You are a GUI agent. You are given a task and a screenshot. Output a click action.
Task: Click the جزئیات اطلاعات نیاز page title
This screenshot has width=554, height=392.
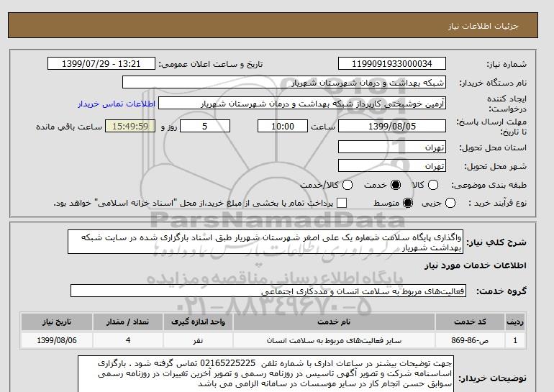483,26
